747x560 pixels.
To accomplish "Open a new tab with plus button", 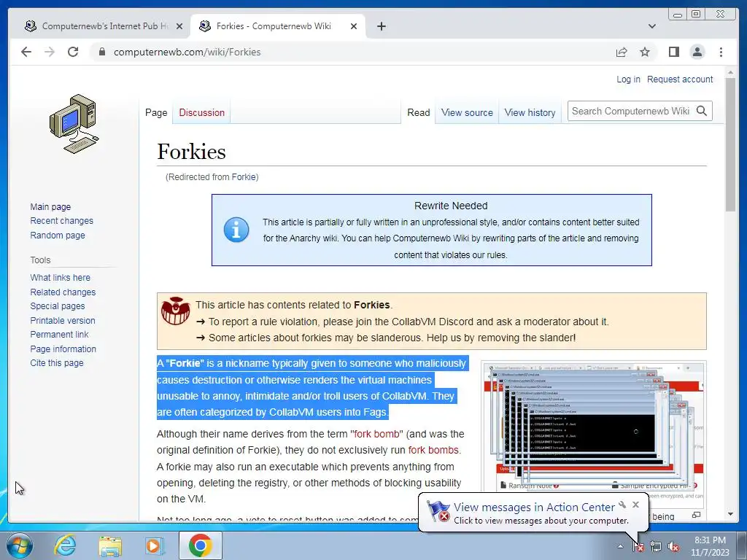I will click(x=381, y=26).
